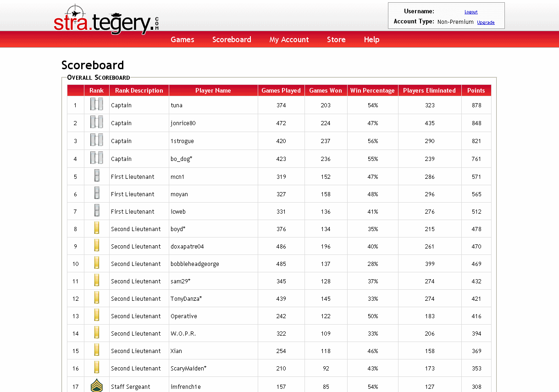Select player name 1strogue

tap(182, 141)
